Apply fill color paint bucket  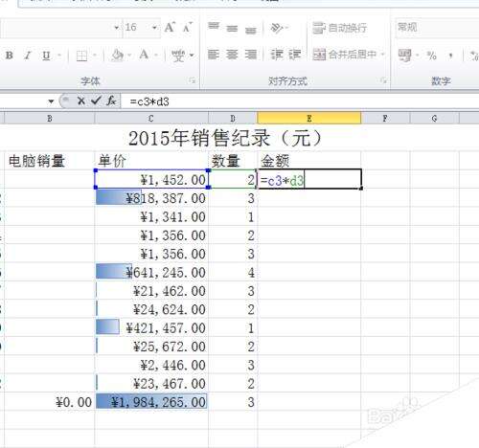(x=118, y=56)
